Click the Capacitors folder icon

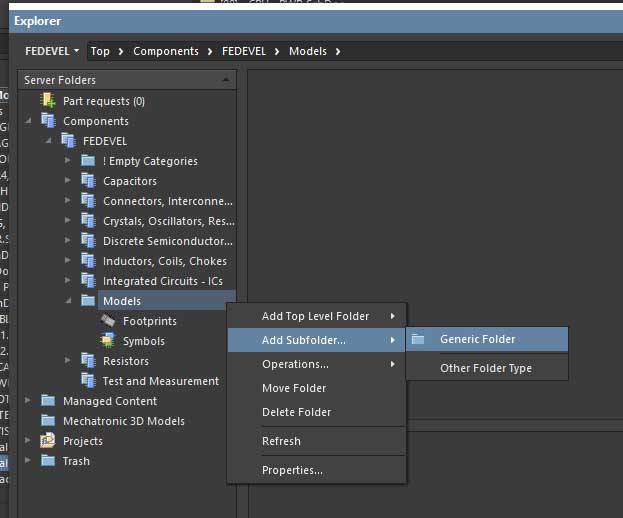coord(88,181)
